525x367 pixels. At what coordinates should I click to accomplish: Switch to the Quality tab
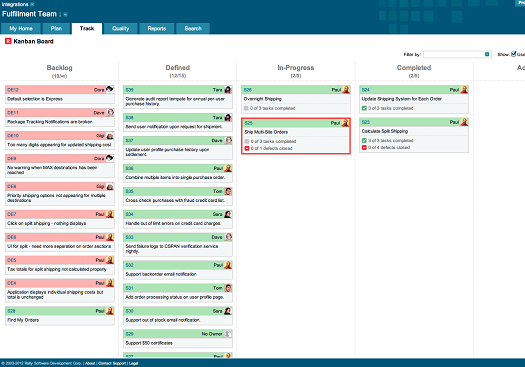pyautogui.click(x=121, y=28)
